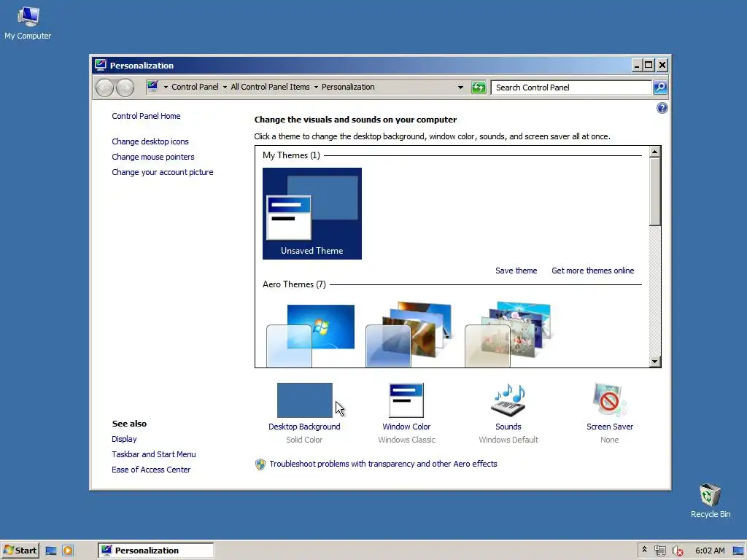Image resolution: width=747 pixels, height=560 pixels.
Task: Expand dropdown arrow after Control Panel
Action: pos(225,87)
